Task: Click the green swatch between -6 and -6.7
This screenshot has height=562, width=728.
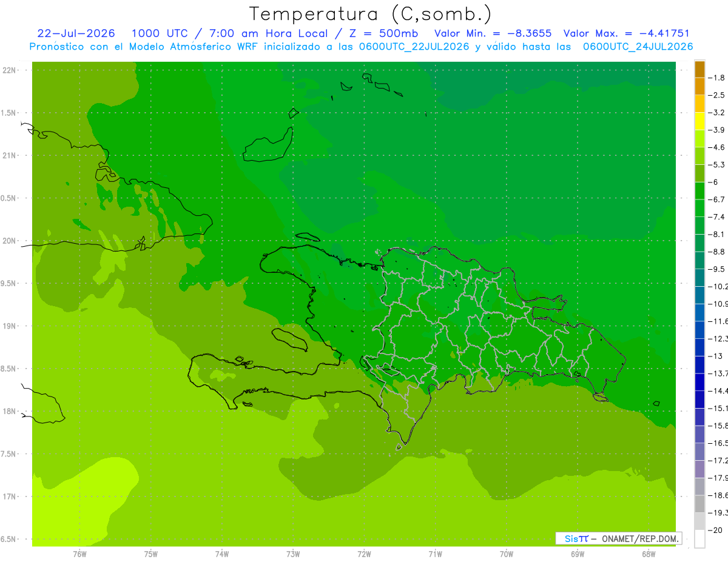Action: click(699, 191)
